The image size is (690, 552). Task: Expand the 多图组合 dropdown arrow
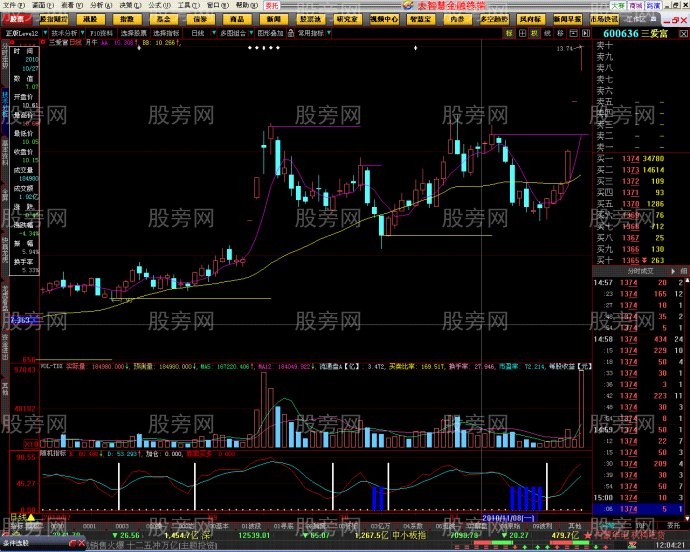pyautogui.click(x=251, y=33)
